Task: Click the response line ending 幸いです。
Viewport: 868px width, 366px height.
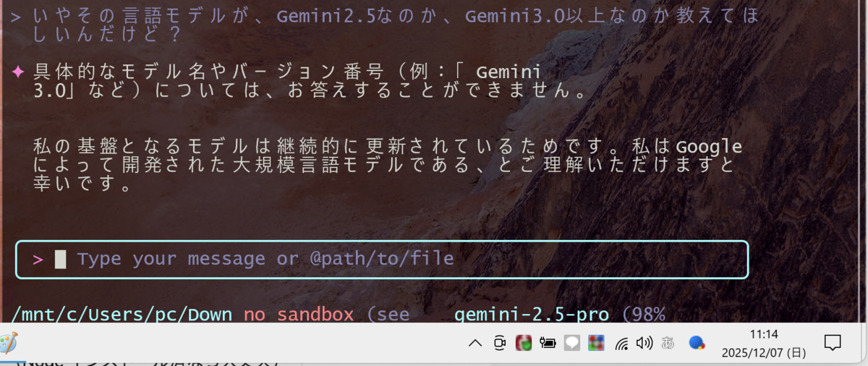Action: click(82, 184)
